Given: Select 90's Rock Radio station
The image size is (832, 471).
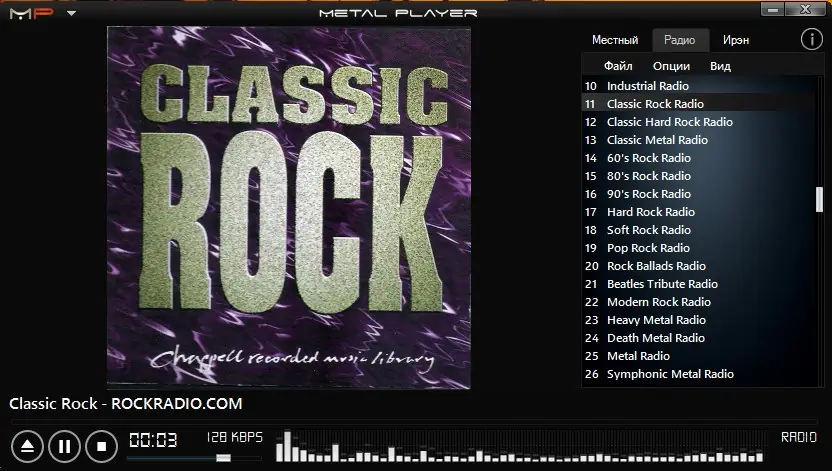Looking at the screenshot, I should pyautogui.click(x=698, y=194).
